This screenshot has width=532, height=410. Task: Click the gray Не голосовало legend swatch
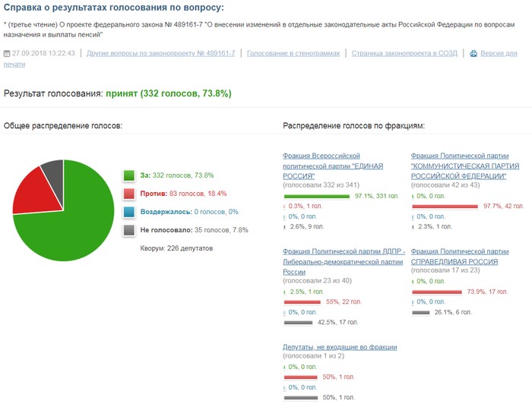(x=129, y=230)
